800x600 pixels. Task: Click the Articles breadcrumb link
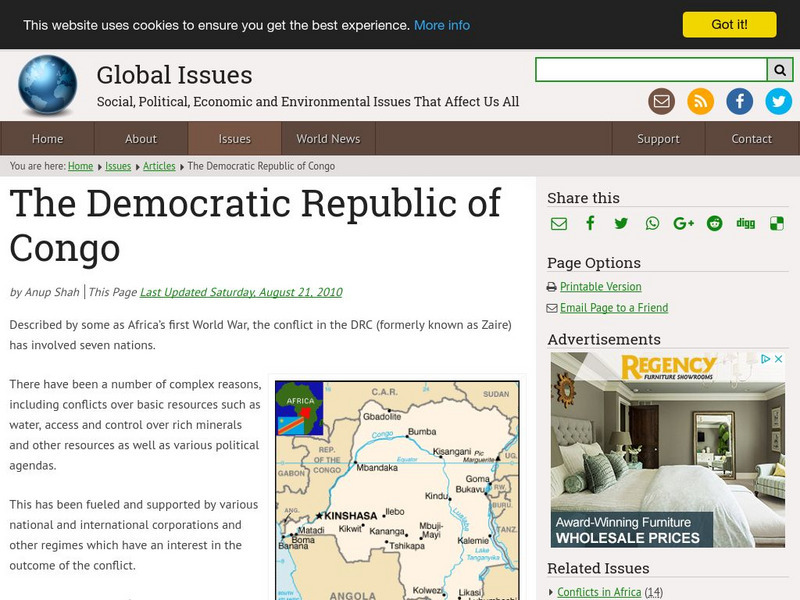[x=159, y=166]
